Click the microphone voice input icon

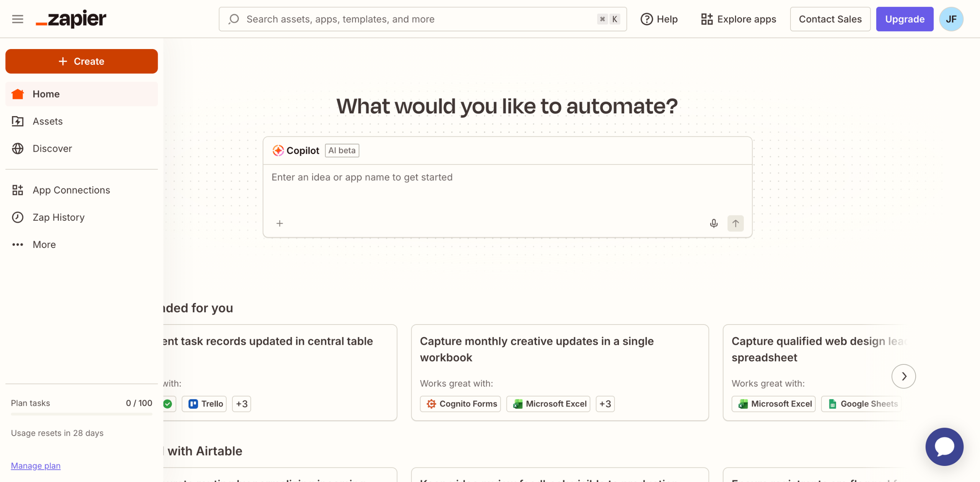714,223
